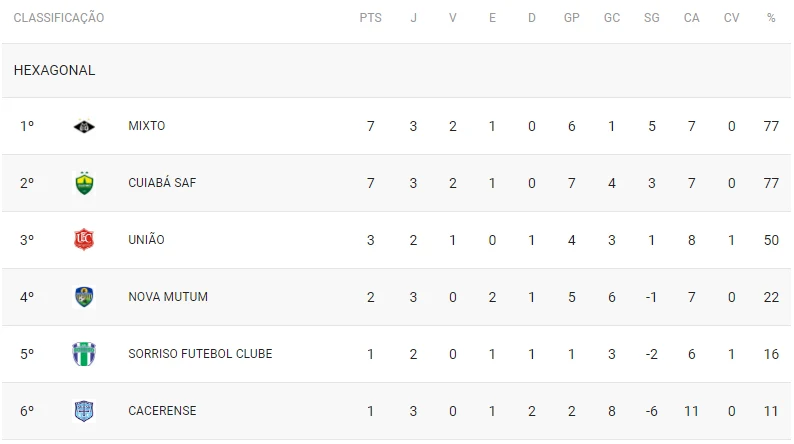Click the Cacerense blue shield crest

click(x=84, y=411)
